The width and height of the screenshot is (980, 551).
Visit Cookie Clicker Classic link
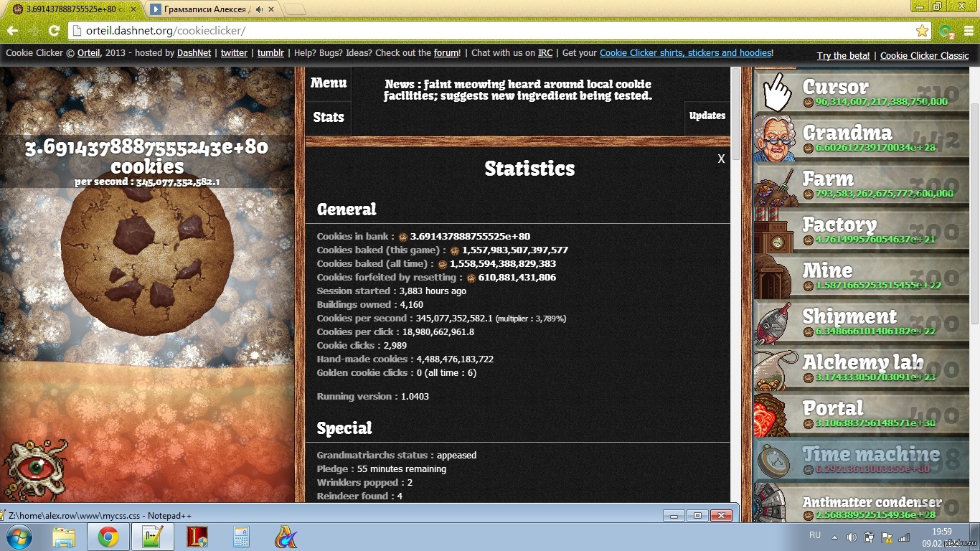coord(924,55)
